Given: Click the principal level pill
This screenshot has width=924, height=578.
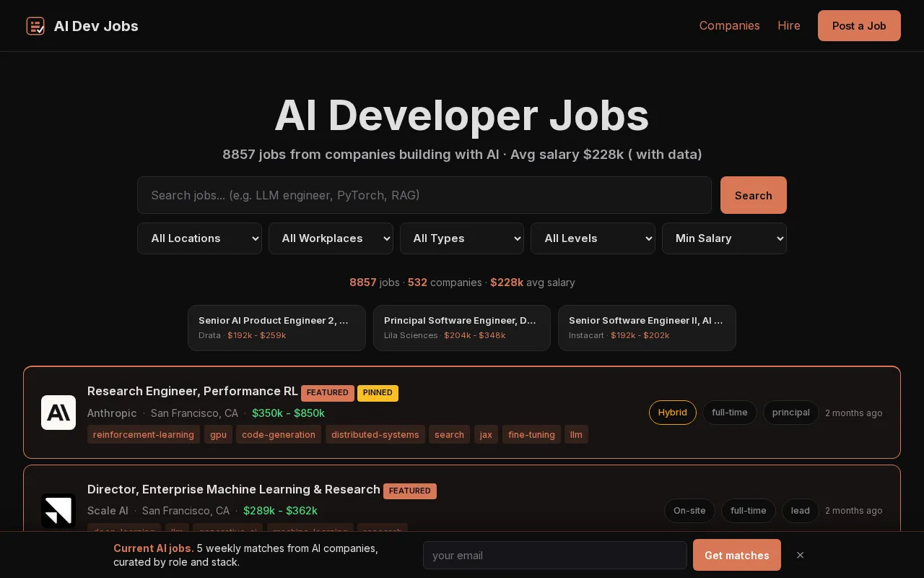Looking at the screenshot, I should click(x=791, y=413).
